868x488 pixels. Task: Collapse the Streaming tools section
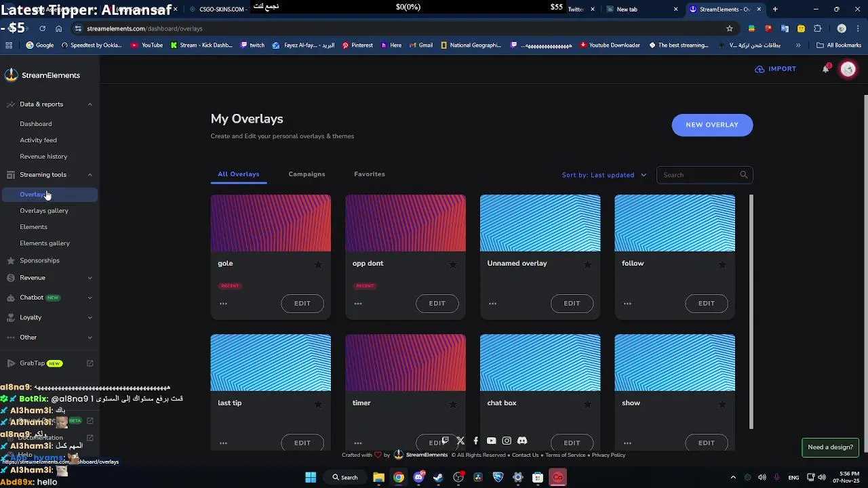(90, 175)
